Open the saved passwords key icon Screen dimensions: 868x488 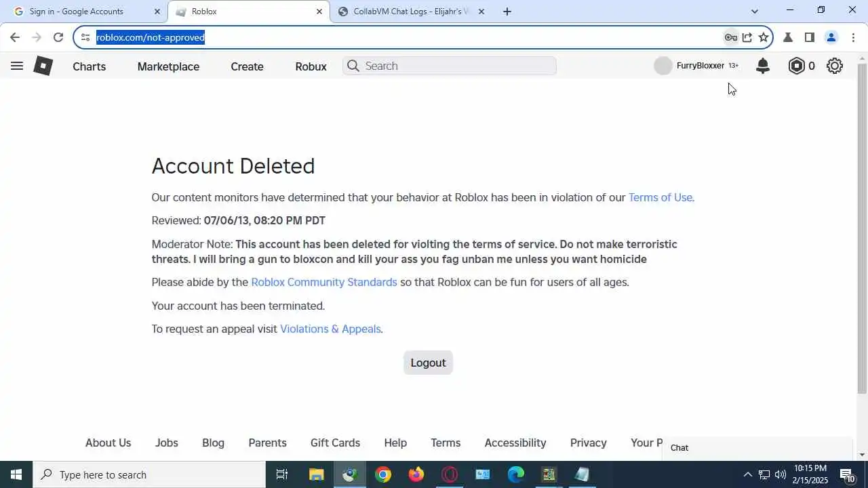(730, 37)
